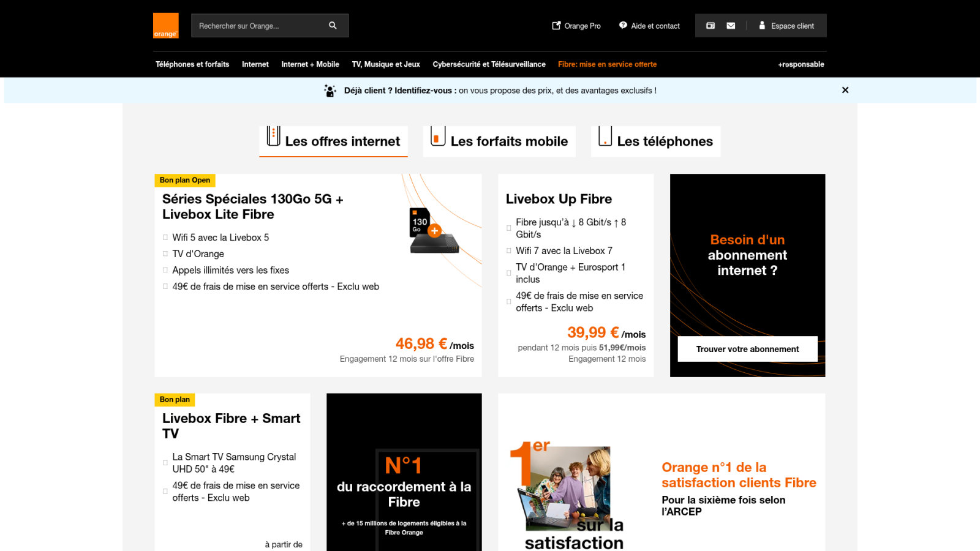This screenshot has height=551, width=980.
Task: Click the Besoin d'un abonnement internet ? heading
Action: point(747,255)
